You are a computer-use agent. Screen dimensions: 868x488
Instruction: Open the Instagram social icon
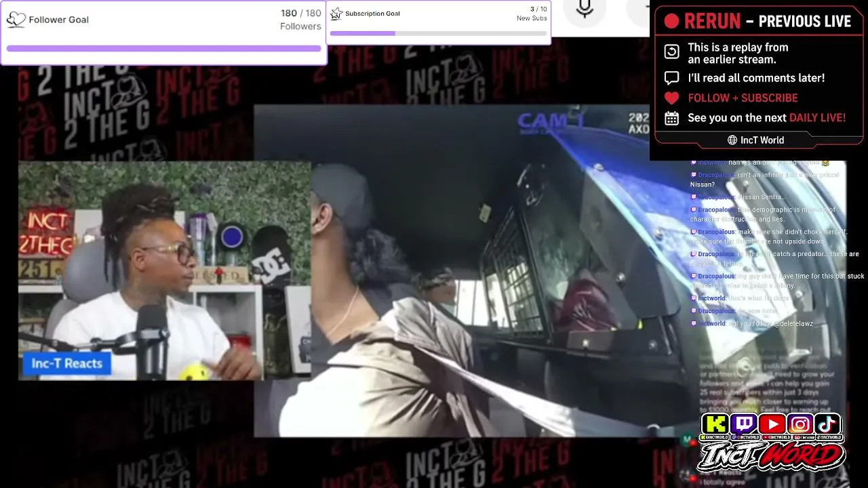pyautogui.click(x=800, y=424)
